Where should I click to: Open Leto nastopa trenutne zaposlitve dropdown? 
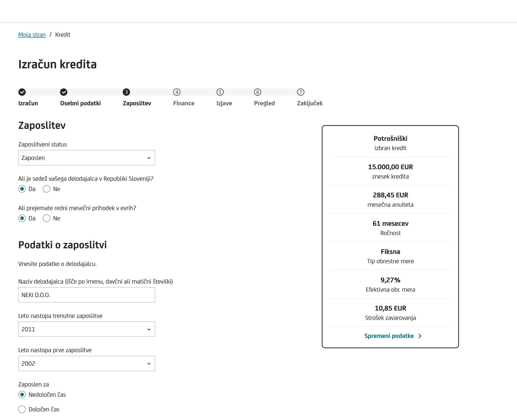pyautogui.click(x=86, y=329)
